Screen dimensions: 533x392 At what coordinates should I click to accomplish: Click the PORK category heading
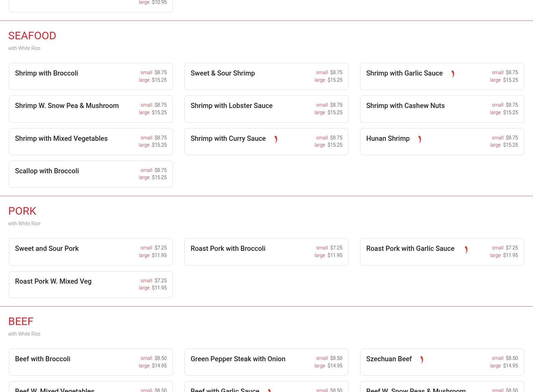coord(22,211)
